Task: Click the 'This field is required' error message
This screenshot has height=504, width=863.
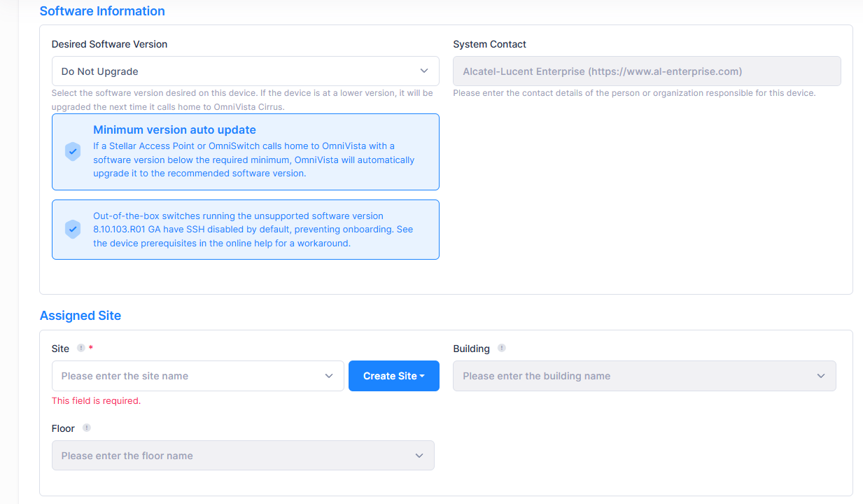Action: pos(96,401)
